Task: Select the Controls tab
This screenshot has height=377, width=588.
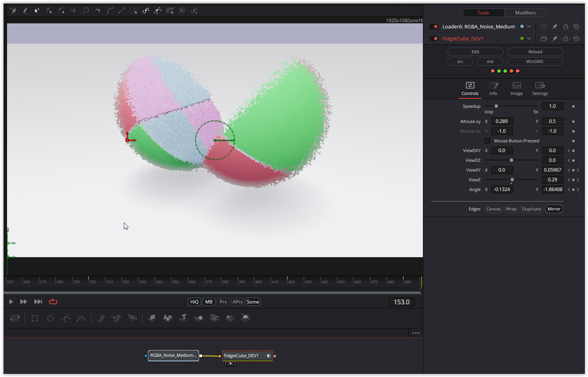Action: click(x=470, y=89)
